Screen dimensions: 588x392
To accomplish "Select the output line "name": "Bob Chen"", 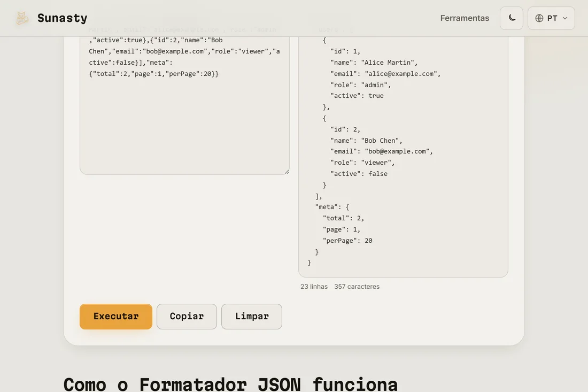I will (366, 141).
